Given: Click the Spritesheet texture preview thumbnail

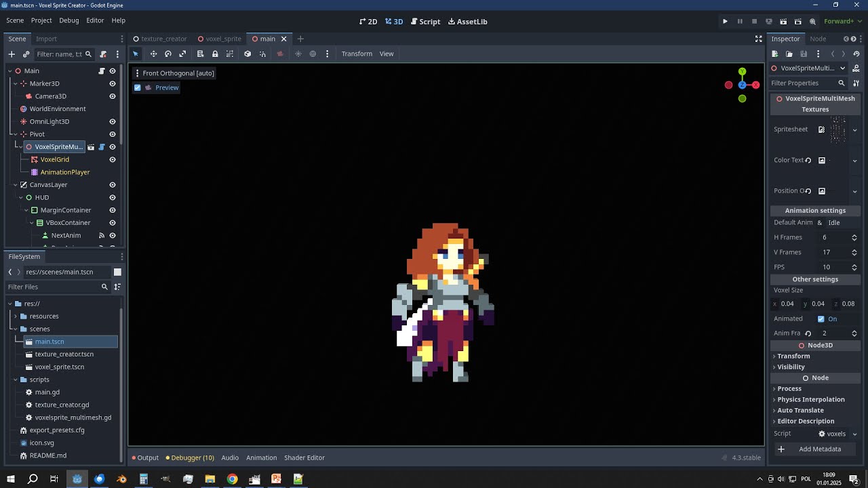Looking at the screenshot, I should click(838, 129).
